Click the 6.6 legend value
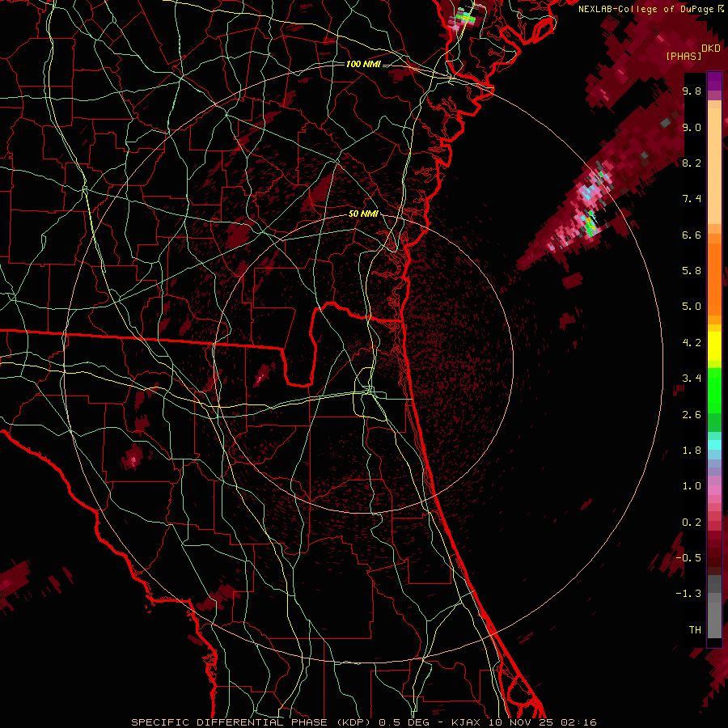This screenshot has height=728, width=728. tap(692, 235)
